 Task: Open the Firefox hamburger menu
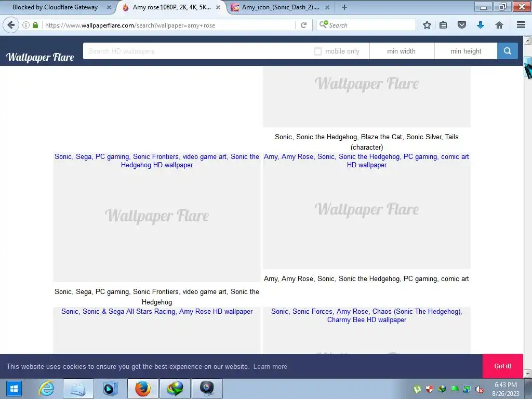click(521, 25)
